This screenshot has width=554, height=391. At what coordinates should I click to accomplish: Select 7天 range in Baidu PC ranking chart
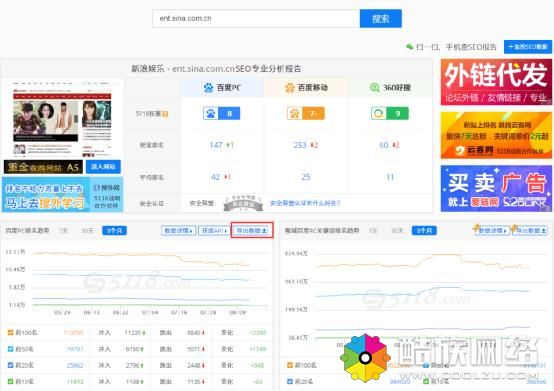pyautogui.click(x=63, y=231)
